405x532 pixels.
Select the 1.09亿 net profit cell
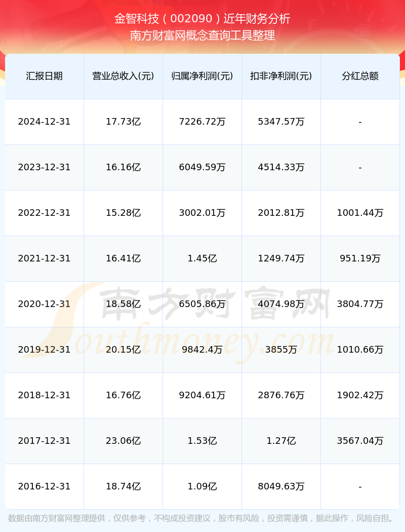202,486
